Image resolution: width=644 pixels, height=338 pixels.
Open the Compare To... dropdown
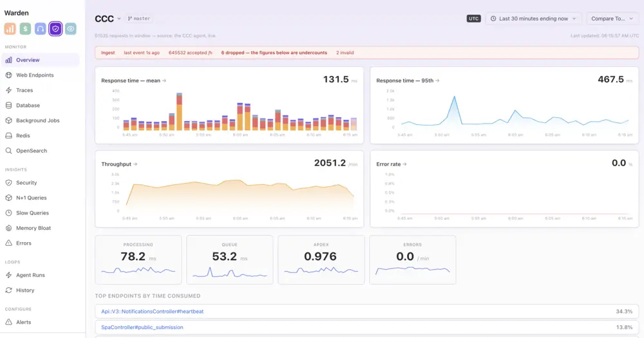(612, 19)
